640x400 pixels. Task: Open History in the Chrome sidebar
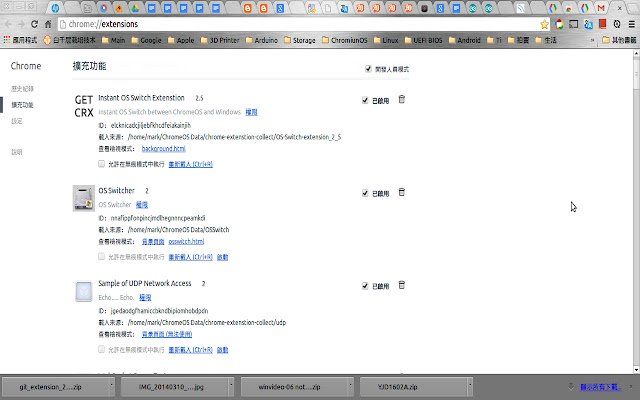(x=22, y=89)
